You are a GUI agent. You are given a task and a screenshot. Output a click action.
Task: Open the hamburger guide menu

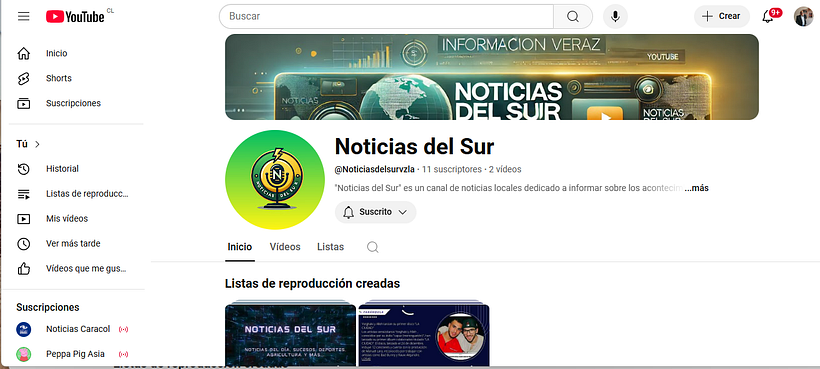pos(24,16)
